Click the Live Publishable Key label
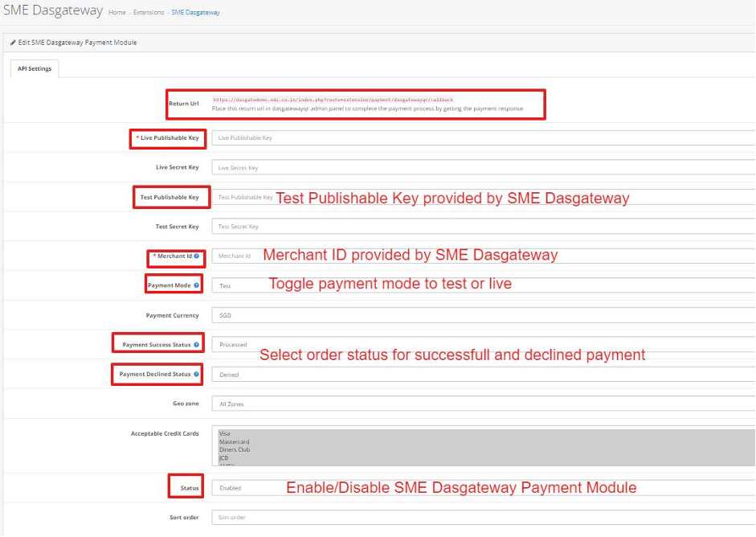756x537 pixels. click(x=170, y=138)
